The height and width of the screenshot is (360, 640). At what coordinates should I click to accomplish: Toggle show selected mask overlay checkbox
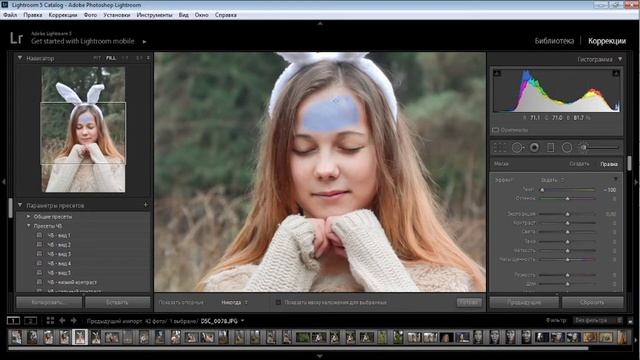[x=278, y=302]
